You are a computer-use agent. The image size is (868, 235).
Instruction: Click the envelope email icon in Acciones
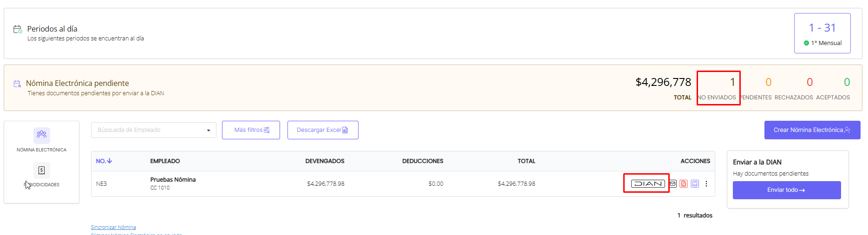pyautogui.click(x=673, y=184)
